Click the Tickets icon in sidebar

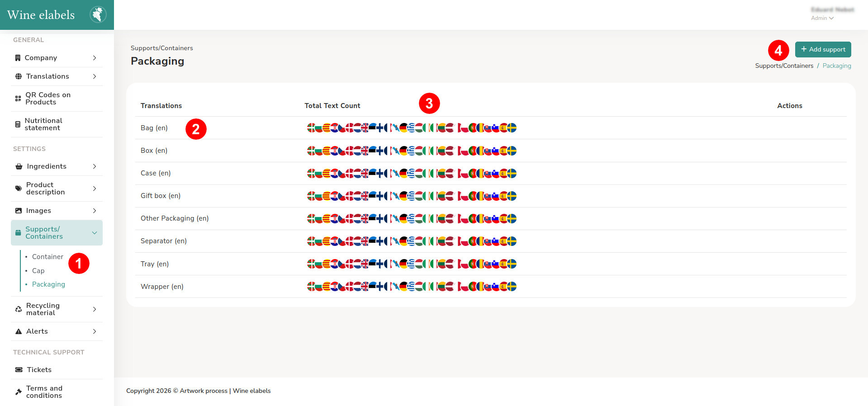coord(19,370)
